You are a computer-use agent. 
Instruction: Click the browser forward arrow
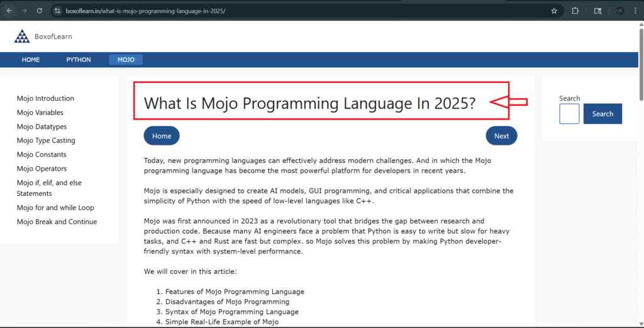[25, 11]
